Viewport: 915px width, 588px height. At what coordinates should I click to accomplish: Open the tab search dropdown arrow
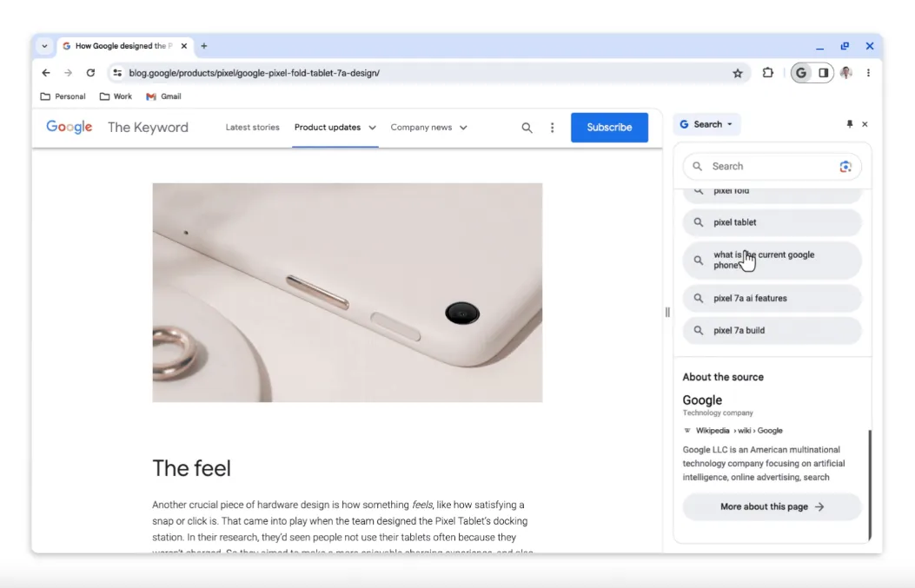pyautogui.click(x=44, y=46)
